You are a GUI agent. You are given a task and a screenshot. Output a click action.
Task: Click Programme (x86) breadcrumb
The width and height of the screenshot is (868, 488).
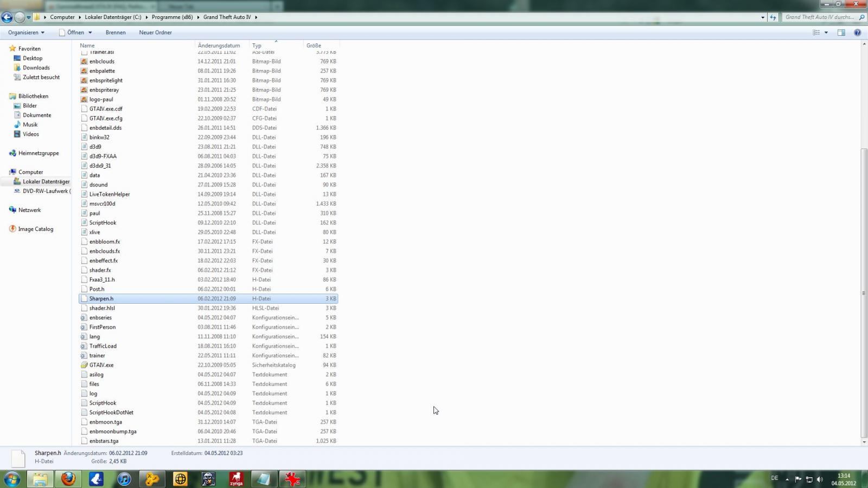tap(172, 17)
